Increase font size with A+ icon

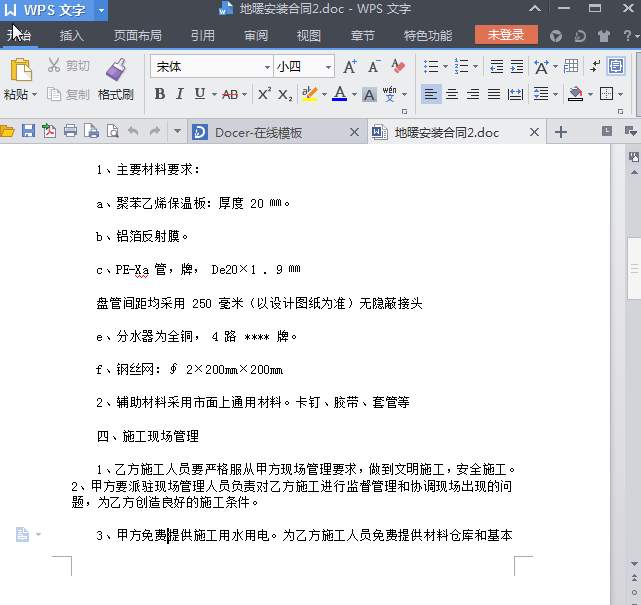350,66
